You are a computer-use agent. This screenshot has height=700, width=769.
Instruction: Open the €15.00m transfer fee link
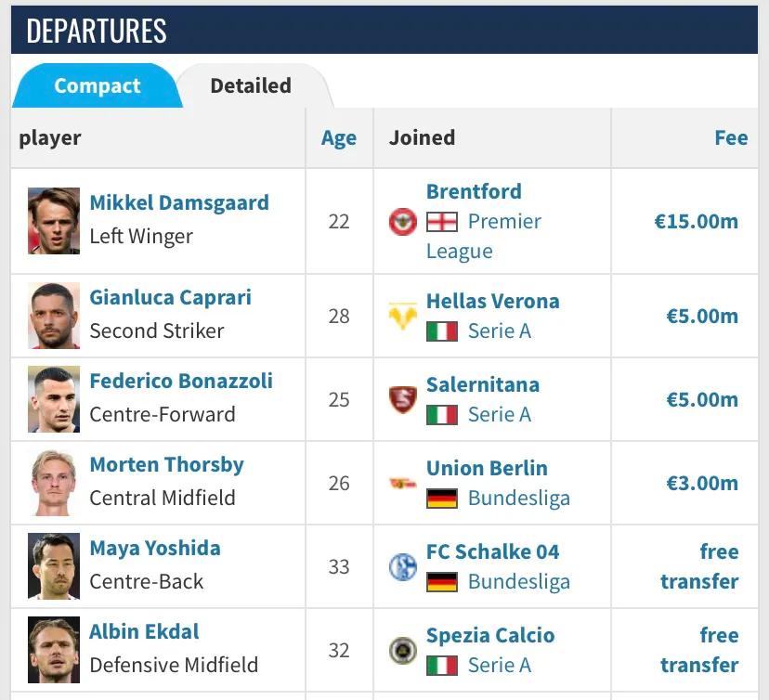(696, 221)
